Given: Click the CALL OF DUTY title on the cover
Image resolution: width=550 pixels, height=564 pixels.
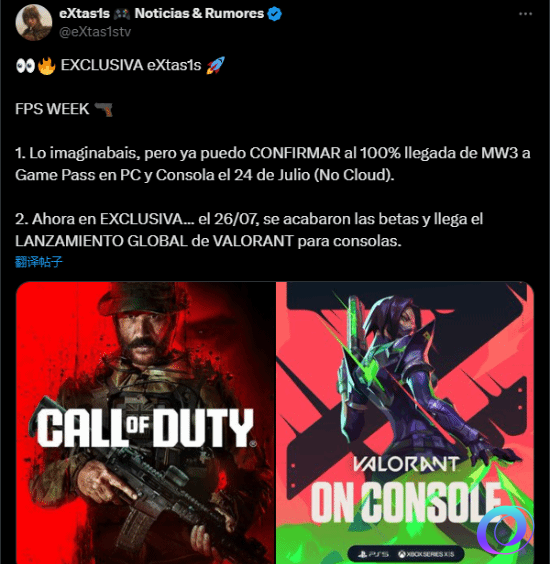Looking at the screenshot, I should (x=146, y=428).
